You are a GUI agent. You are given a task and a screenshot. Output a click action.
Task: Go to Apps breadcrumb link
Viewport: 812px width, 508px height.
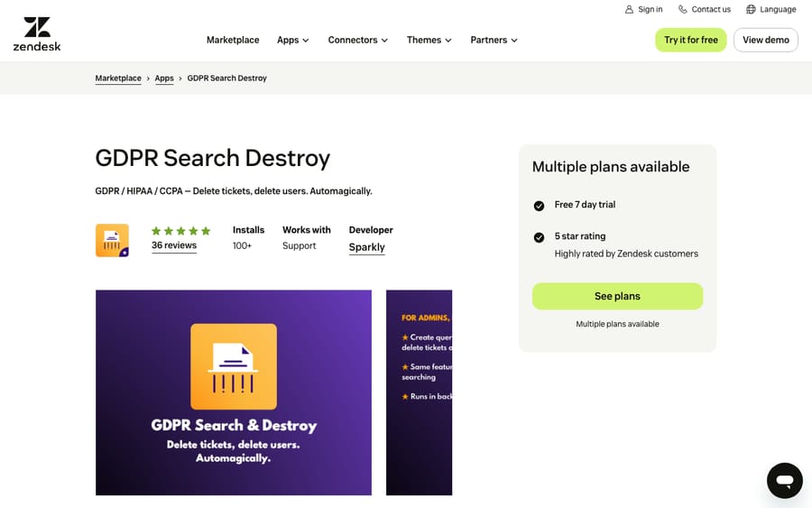[x=164, y=79]
